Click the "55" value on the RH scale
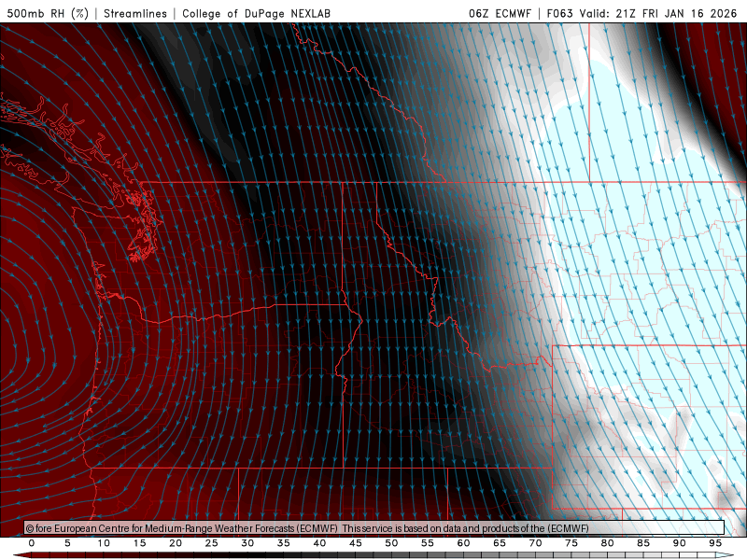The width and height of the screenshot is (747, 560). (428, 543)
